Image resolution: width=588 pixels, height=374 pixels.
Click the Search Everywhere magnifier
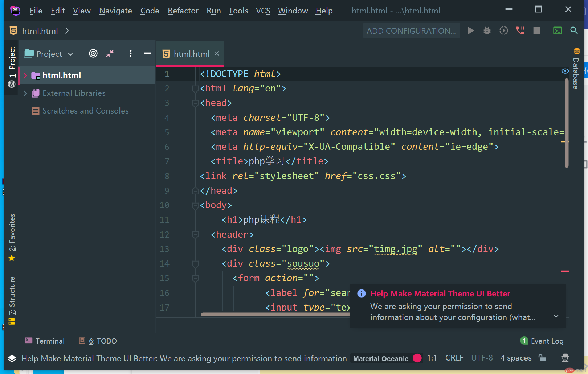click(x=574, y=30)
